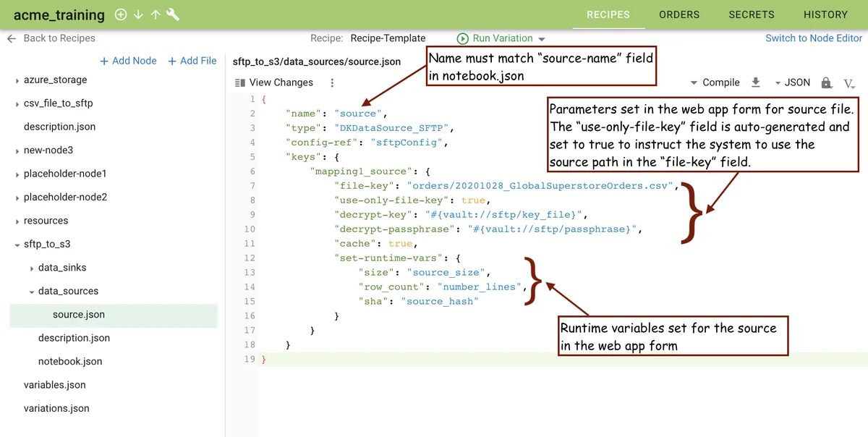Open the JSON format dropdown

792,82
